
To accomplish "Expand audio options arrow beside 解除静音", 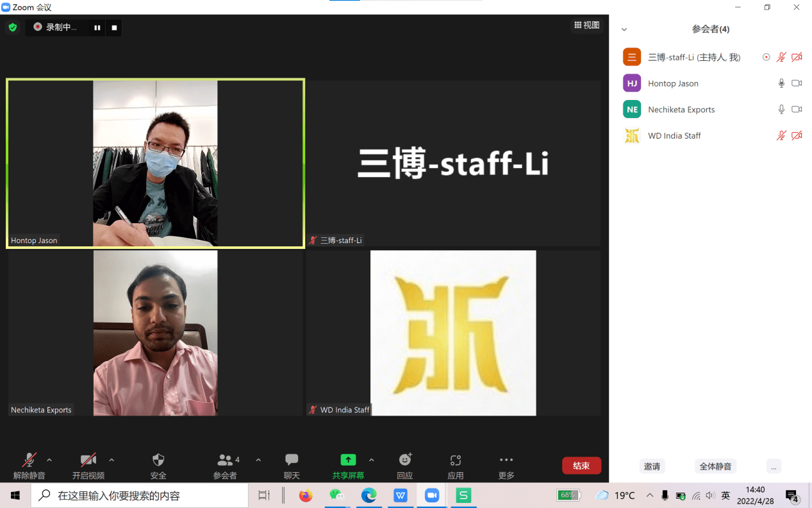I will (x=49, y=460).
